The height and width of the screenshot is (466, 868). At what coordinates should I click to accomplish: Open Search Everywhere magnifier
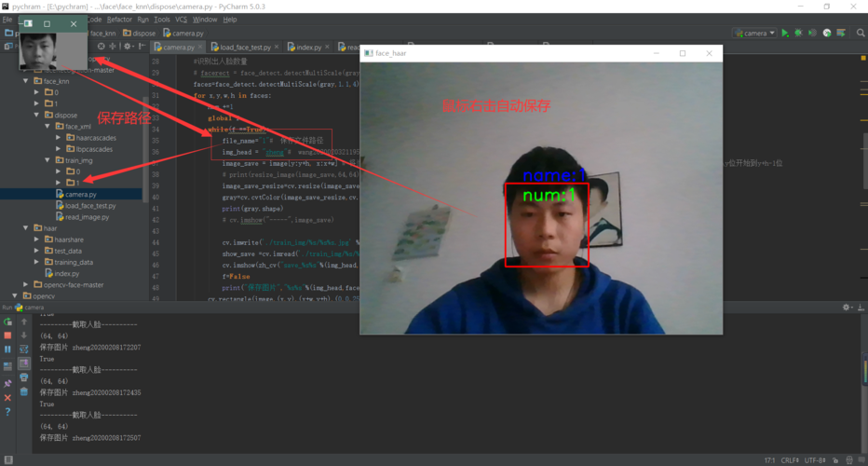pos(861,34)
